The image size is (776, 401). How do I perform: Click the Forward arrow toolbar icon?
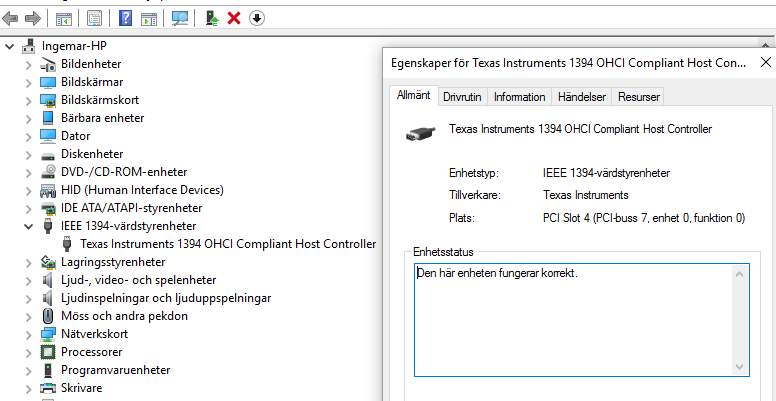[x=33, y=19]
